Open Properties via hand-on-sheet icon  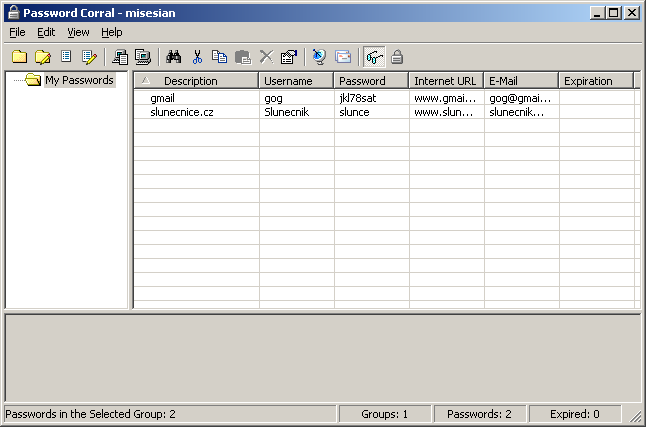(x=289, y=57)
